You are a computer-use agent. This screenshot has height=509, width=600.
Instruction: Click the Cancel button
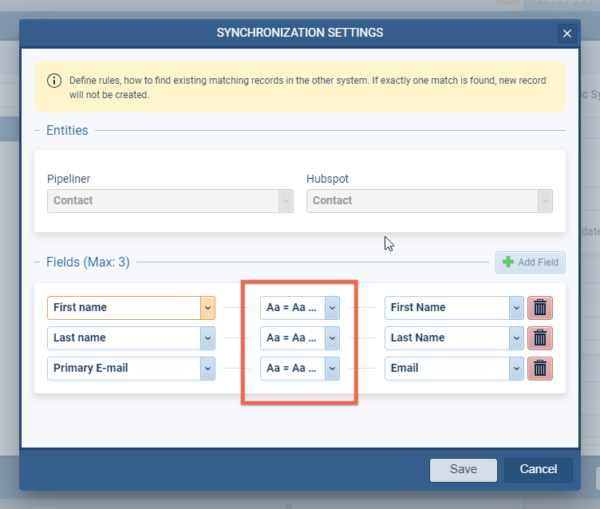538,469
